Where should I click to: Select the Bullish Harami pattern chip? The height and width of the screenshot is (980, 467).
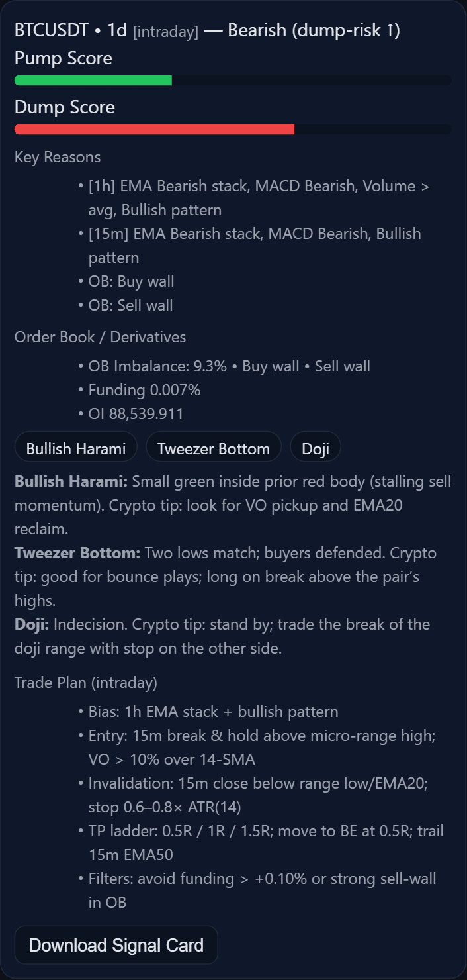click(76, 448)
